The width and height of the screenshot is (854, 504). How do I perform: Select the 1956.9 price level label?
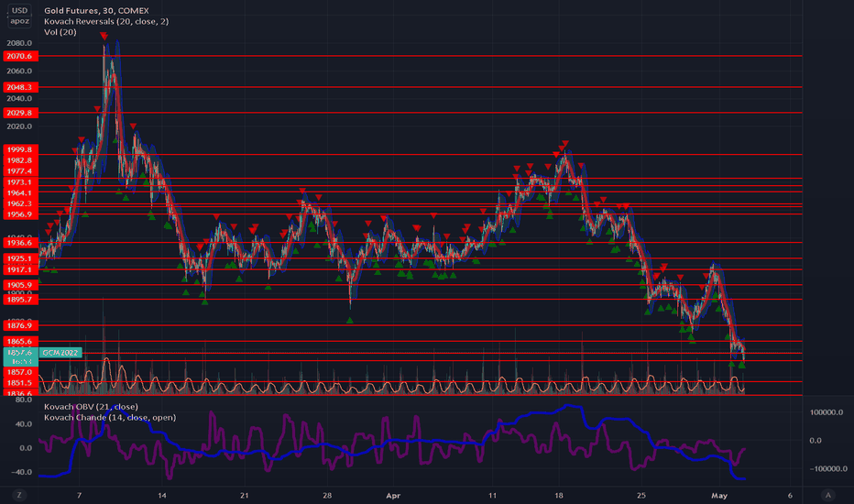click(19, 214)
